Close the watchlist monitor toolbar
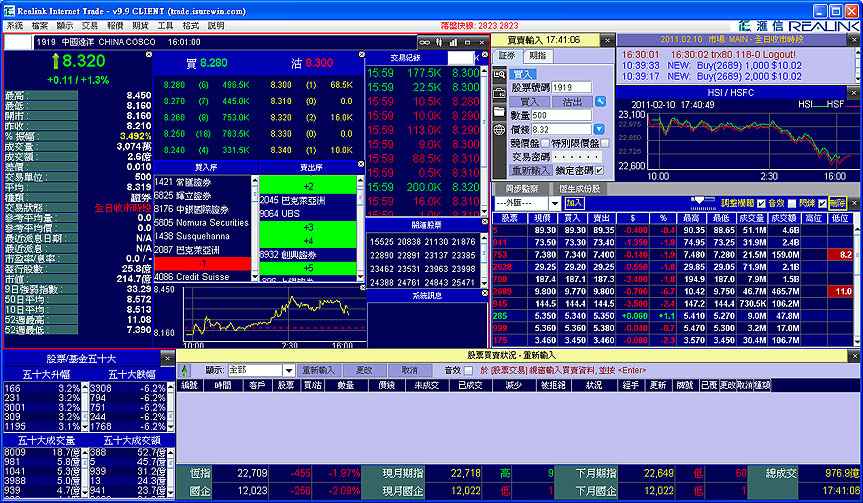Viewport: 863px width, 503px height. pyautogui.click(x=855, y=203)
